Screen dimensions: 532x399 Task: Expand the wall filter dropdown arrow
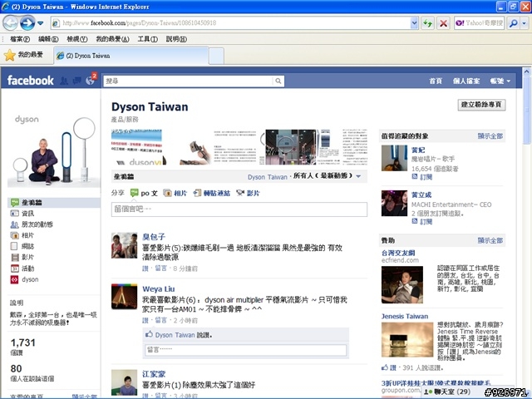(x=358, y=176)
